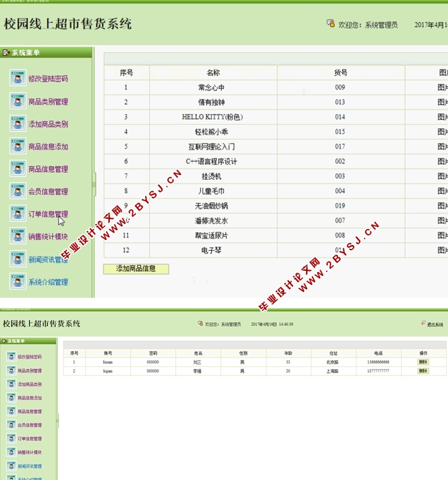Click the icon beside 销售统计模块 on the member-list screen
This screenshot has width=448, height=480.
click(x=12, y=452)
